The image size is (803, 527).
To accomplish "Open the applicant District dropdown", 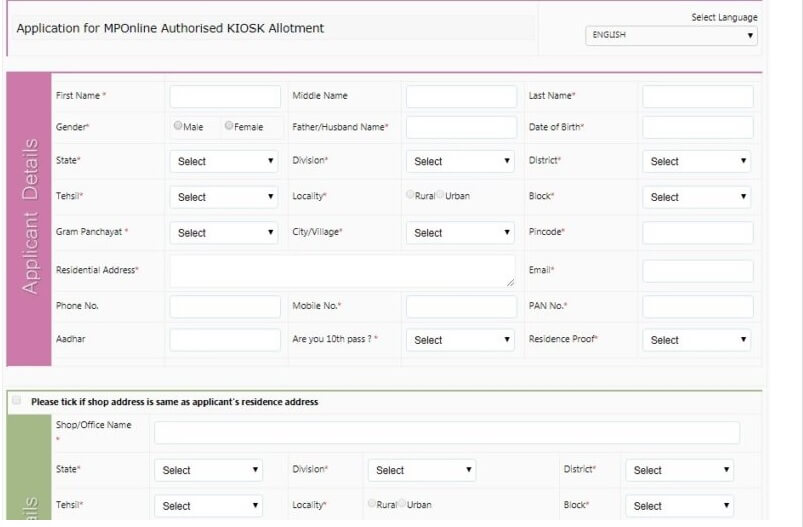I will 696,161.
